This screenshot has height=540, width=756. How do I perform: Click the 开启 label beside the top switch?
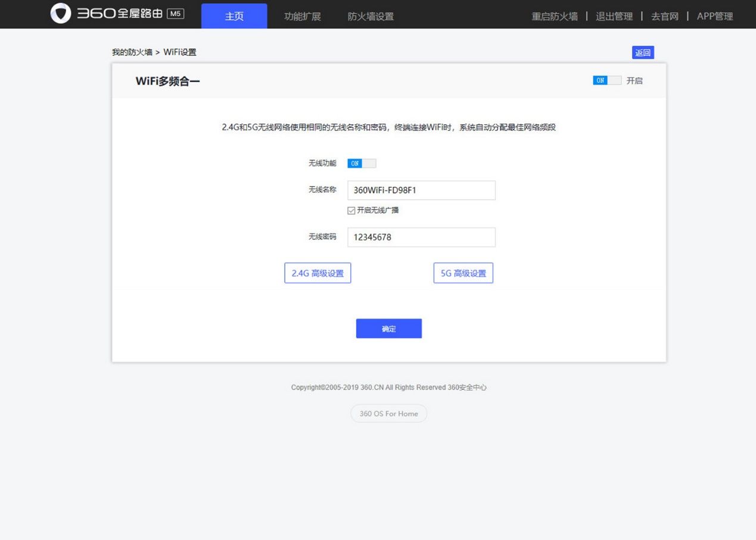pyautogui.click(x=634, y=81)
